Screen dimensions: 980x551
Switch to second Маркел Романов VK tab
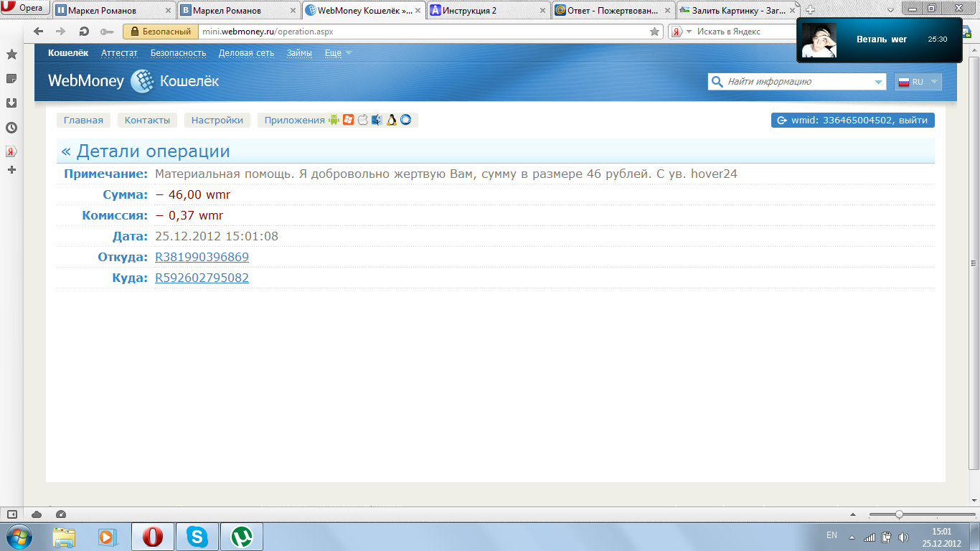[x=238, y=10]
